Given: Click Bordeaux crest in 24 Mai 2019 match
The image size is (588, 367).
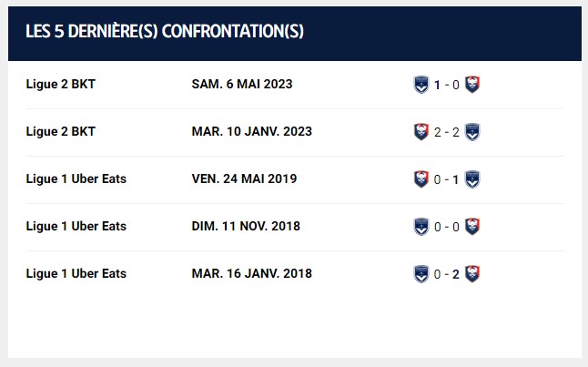Looking at the screenshot, I should pyautogui.click(x=472, y=179).
